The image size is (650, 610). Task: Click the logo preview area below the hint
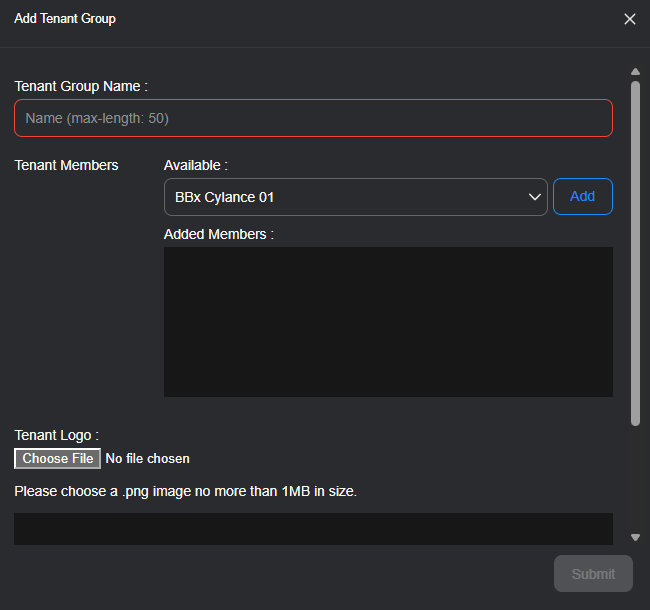point(313,528)
